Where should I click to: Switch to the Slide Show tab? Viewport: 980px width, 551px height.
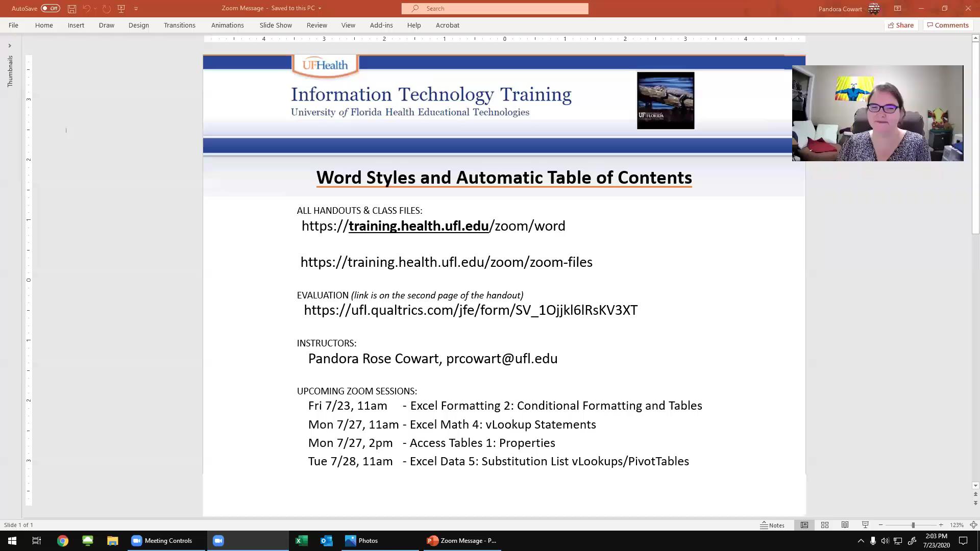(276, 25)
